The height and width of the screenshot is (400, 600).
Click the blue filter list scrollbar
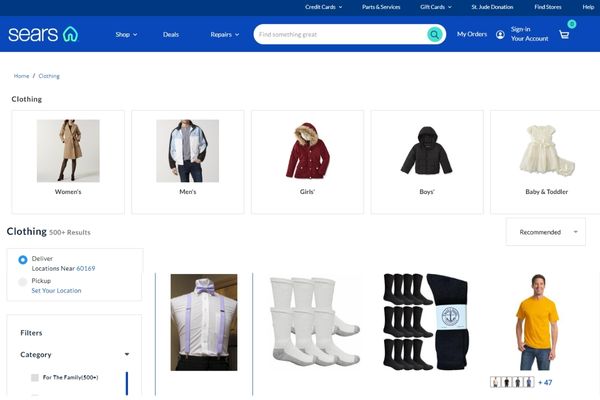click(x=127, y=383)
